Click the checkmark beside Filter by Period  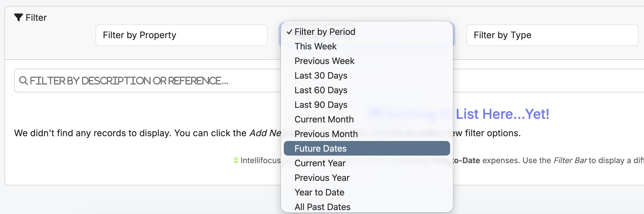click(289, 32)
